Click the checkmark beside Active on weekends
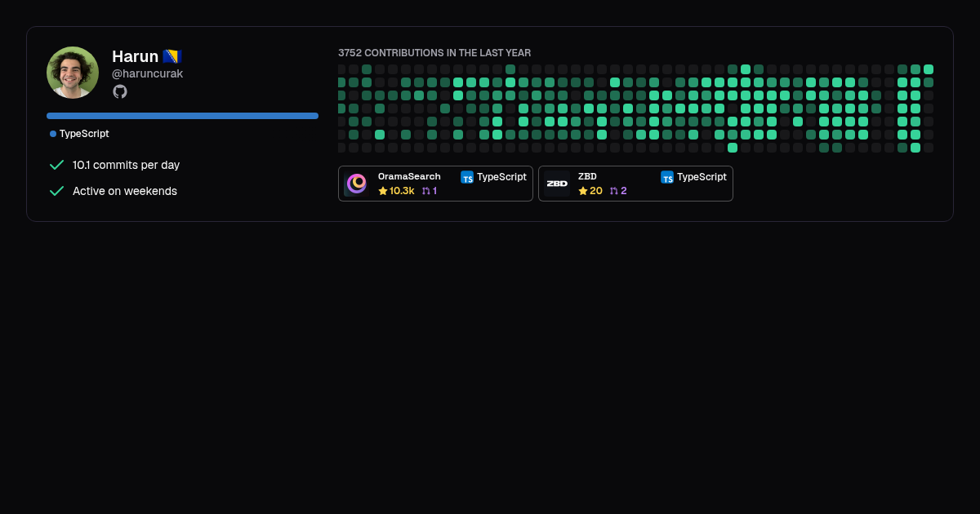Viewport: 980px width, 514px height. (x=56, y=191)
